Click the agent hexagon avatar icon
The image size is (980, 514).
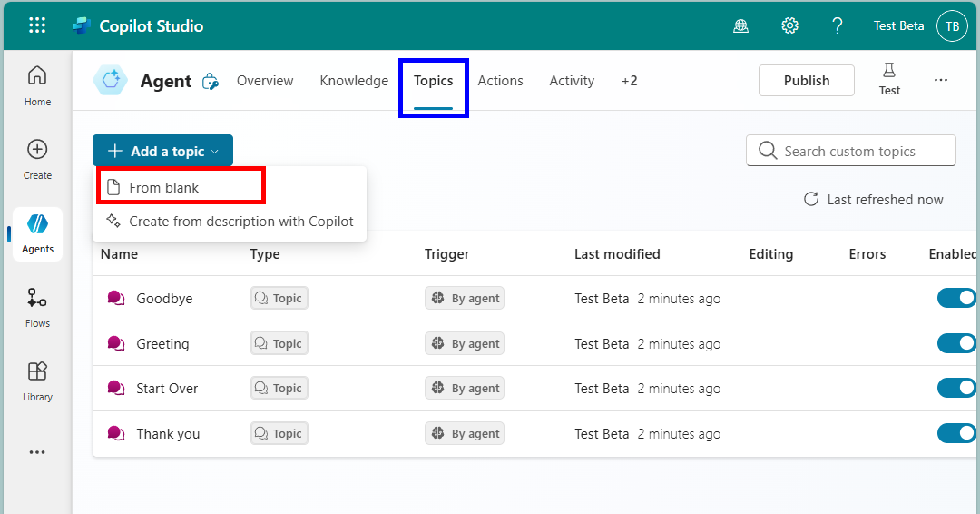(111, 80)
